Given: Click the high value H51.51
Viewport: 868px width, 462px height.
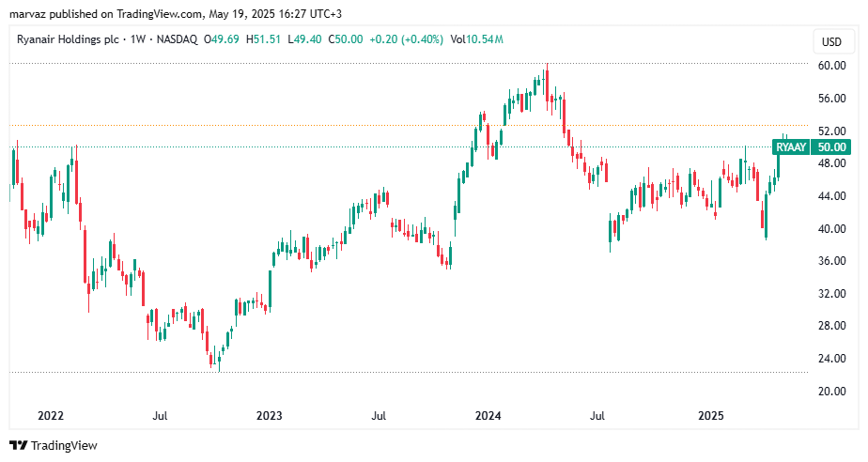Looking at the screenshot, I should coord(263,39).
